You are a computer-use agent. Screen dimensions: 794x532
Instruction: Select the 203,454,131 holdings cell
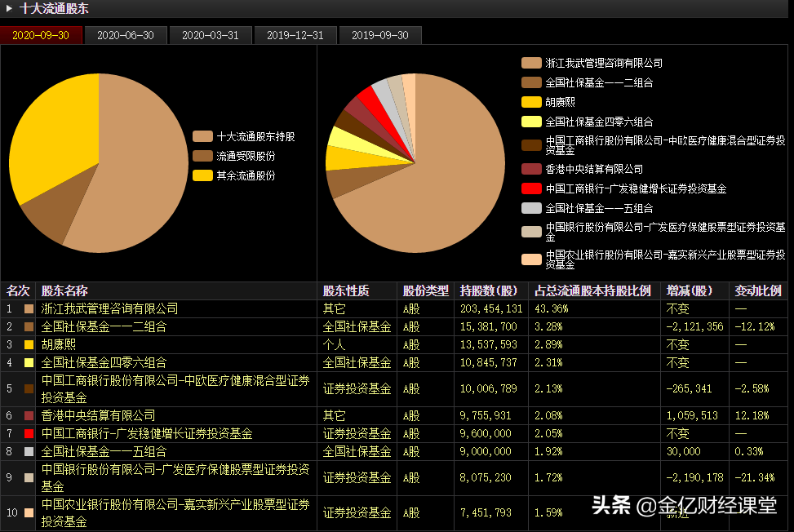point(491,308)
